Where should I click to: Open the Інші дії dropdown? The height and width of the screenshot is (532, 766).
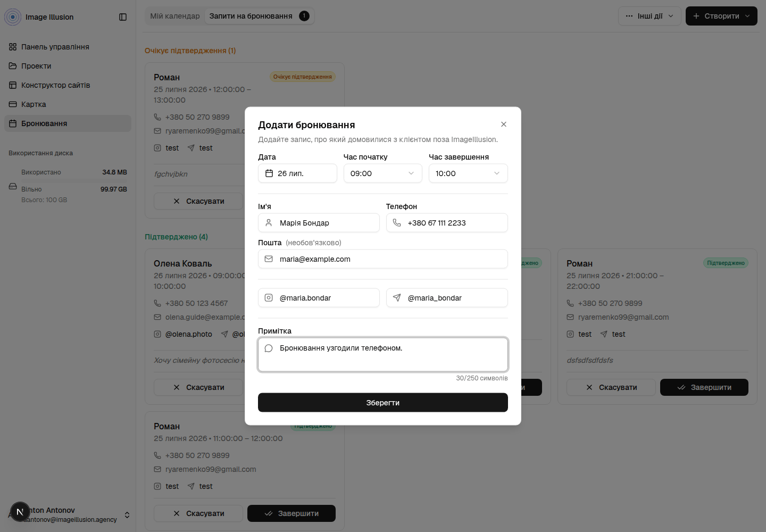coord(650,16)
